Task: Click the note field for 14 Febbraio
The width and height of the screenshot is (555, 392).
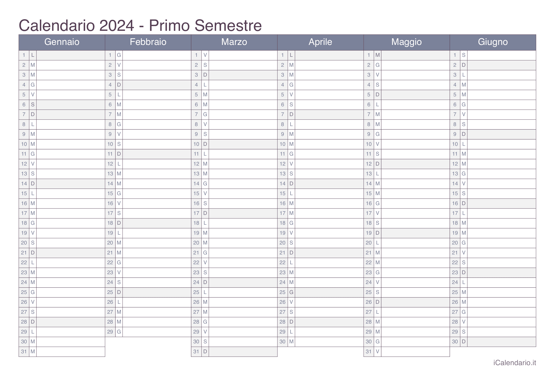Action: pyautogui.click(x=157, y=184)
